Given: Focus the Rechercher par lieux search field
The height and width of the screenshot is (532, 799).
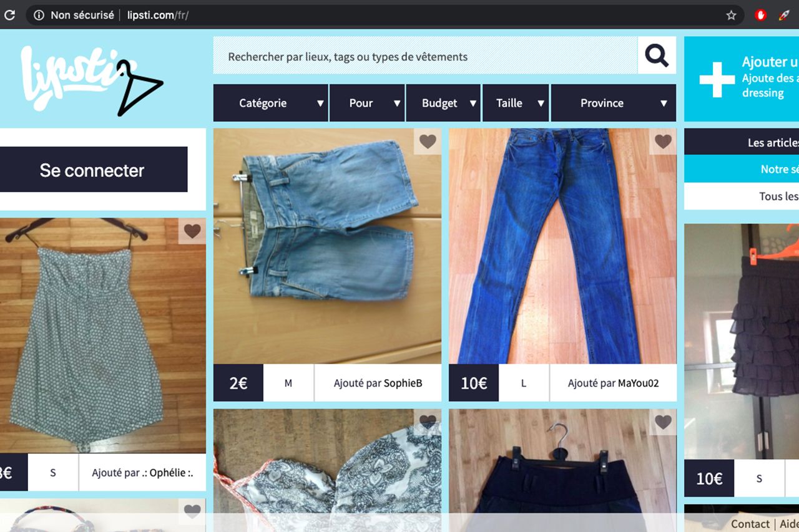Looking at the screenshot, I should [x=424, y=56].
